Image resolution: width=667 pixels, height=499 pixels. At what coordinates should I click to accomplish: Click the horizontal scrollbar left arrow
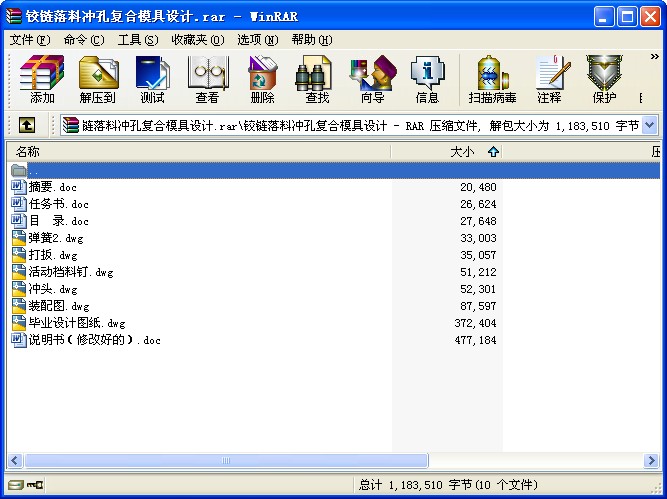click(x=15, y=460)
